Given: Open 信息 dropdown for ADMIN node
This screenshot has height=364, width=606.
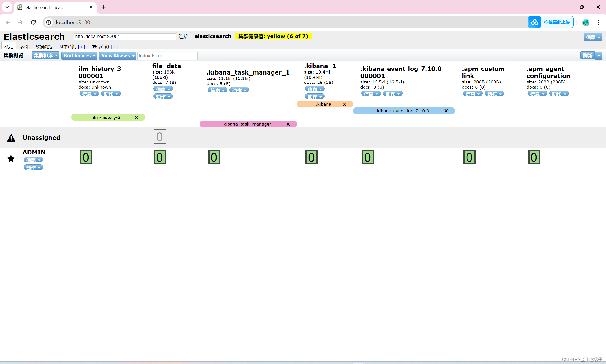Looking at the screenshot, I should point(33,160).
